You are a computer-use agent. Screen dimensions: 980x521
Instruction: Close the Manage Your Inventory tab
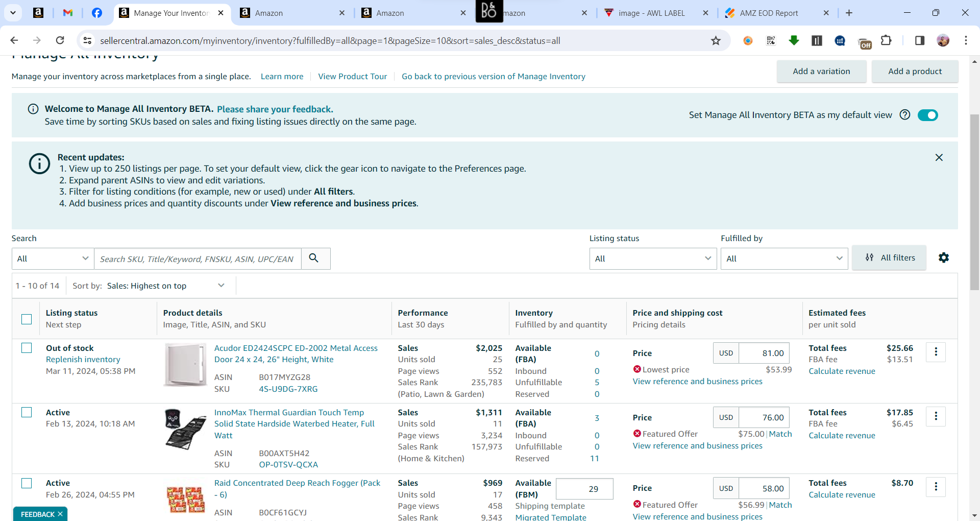tap(220, 13)
